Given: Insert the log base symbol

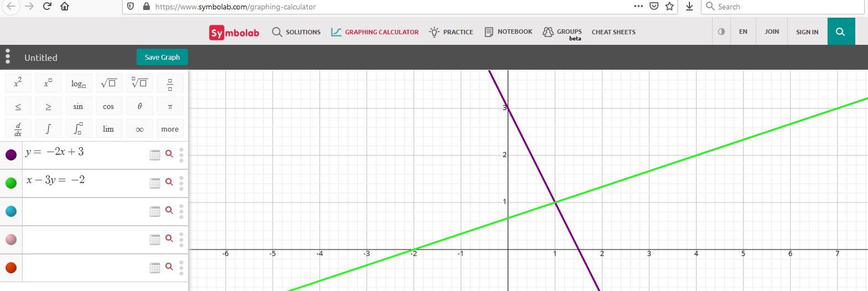Looking at the screenshot, I should pos(79,83).
